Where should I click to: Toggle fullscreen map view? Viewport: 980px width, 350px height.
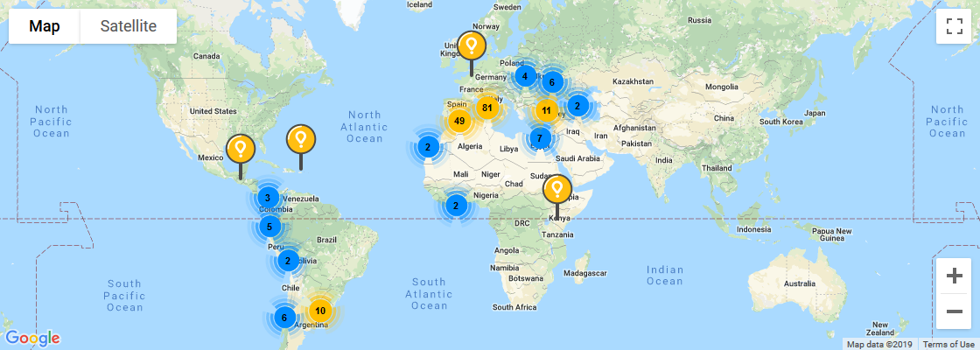click(x=953, y=26)
